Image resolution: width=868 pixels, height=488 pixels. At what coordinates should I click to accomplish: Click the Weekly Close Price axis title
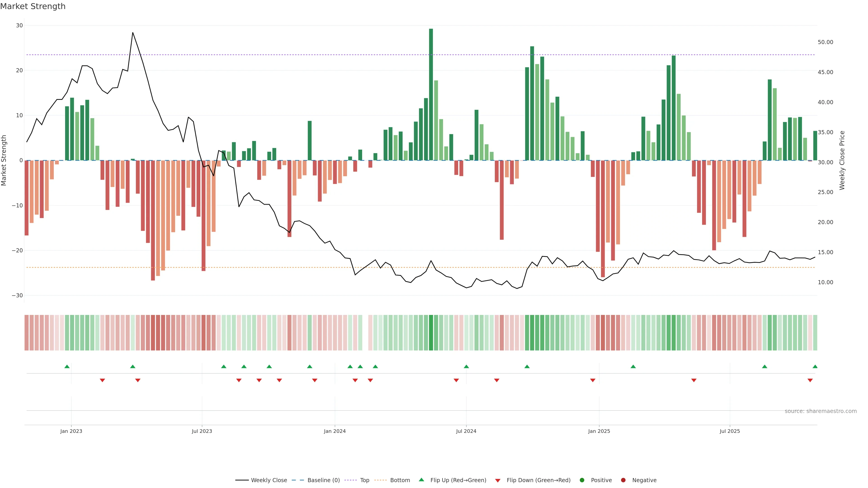tap(842, 160)
